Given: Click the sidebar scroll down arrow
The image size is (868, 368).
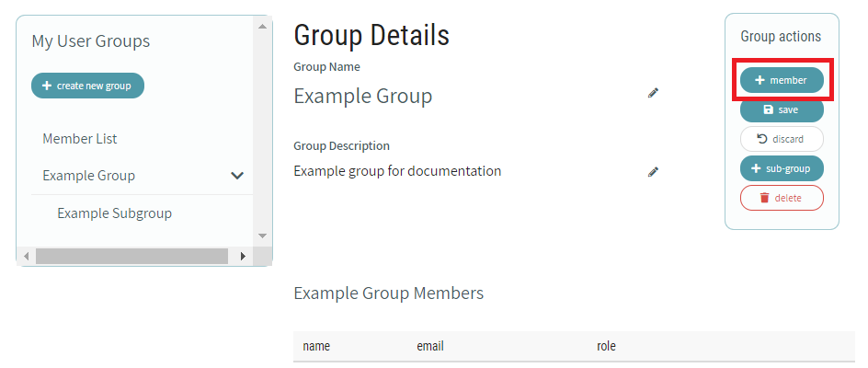Looking at the screenshot, I should [x=262, y=236].
